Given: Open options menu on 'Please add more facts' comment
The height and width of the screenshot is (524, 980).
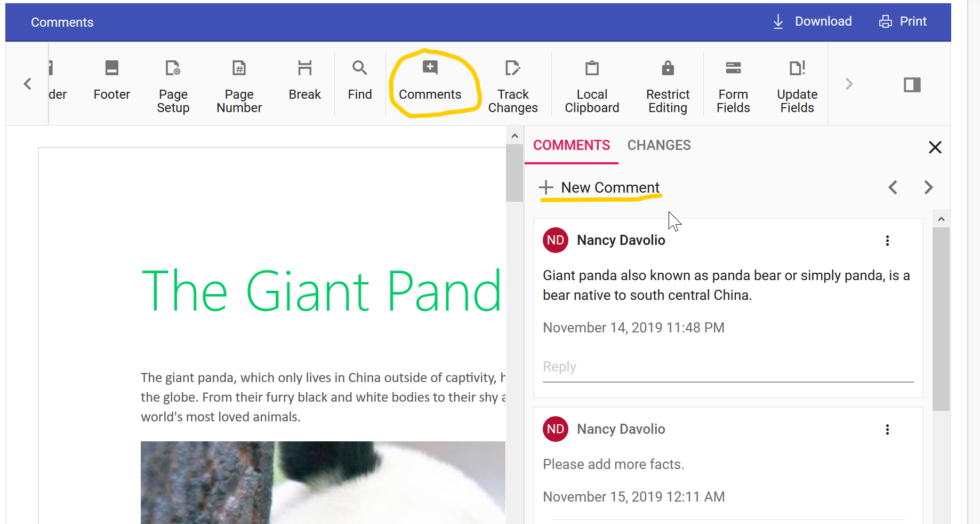Looking at the screenshot, I should click(887, 430).
